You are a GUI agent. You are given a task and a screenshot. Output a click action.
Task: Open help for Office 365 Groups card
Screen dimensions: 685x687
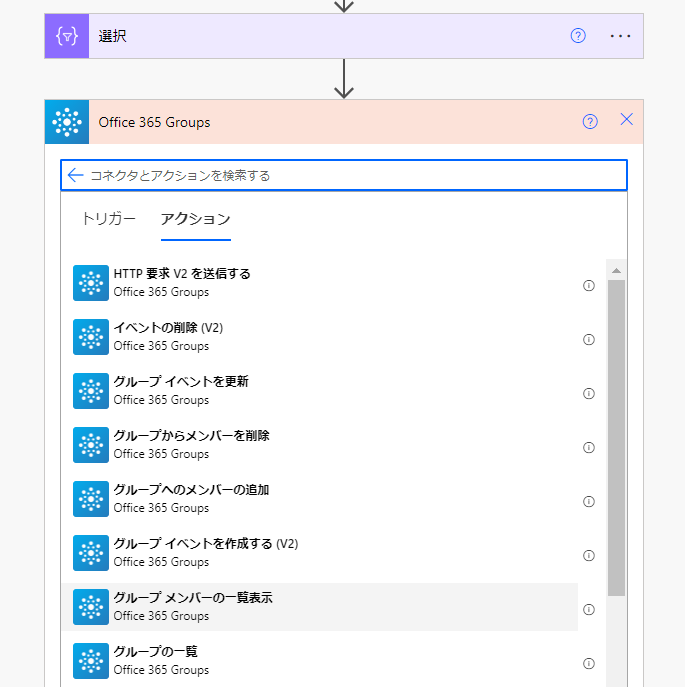coord(589,121)
